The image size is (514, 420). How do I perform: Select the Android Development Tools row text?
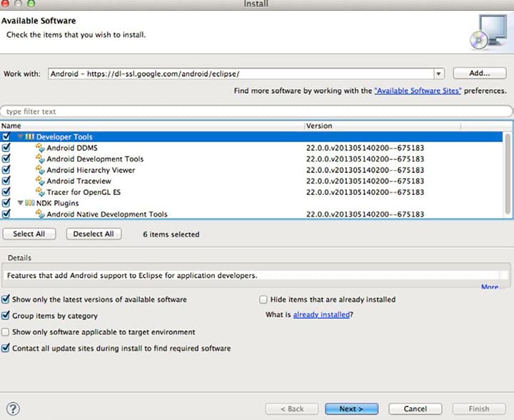click(95, 159)
